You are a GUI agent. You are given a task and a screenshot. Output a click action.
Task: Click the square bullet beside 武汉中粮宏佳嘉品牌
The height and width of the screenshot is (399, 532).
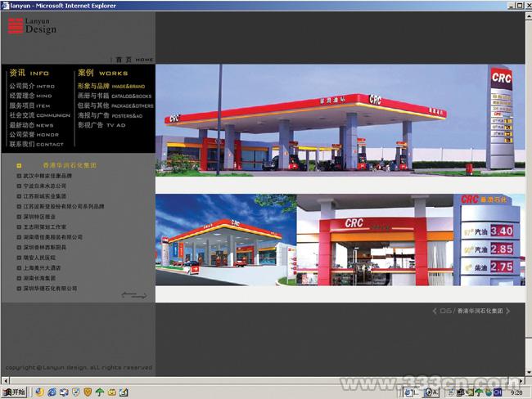click(x=19, y=176)
